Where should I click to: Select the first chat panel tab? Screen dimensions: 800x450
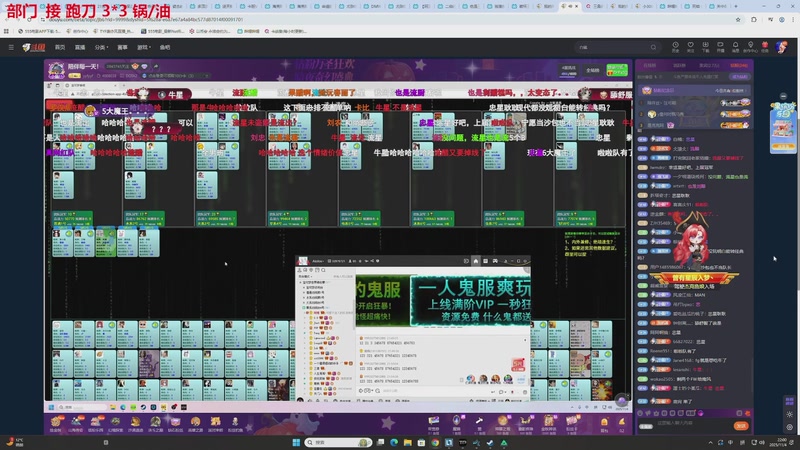coord(649,65)
